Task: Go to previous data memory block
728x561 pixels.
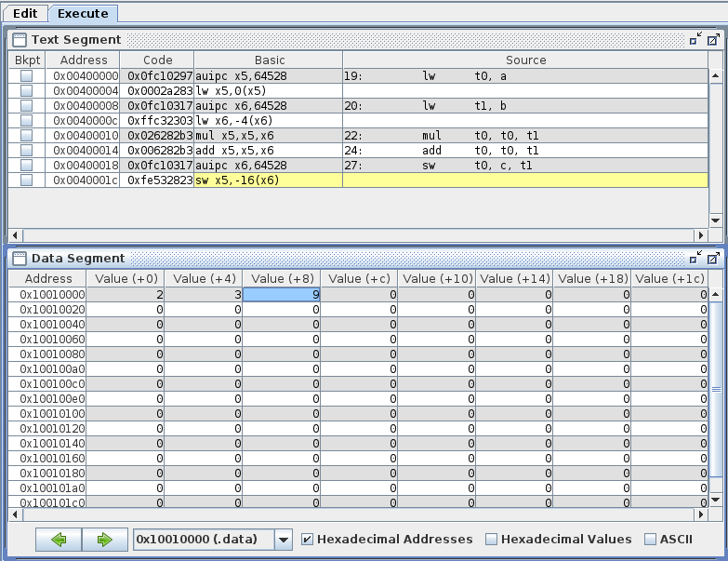Action: [59, 540]
